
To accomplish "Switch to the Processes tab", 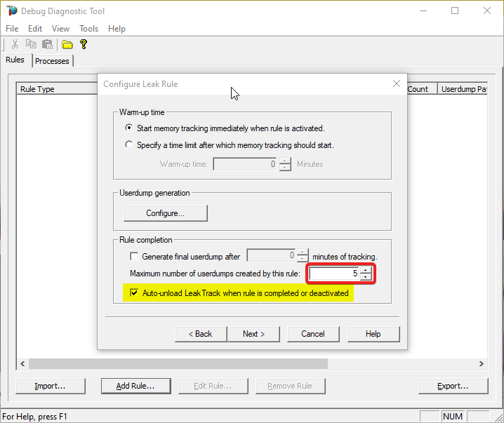I will pos(52,61).
